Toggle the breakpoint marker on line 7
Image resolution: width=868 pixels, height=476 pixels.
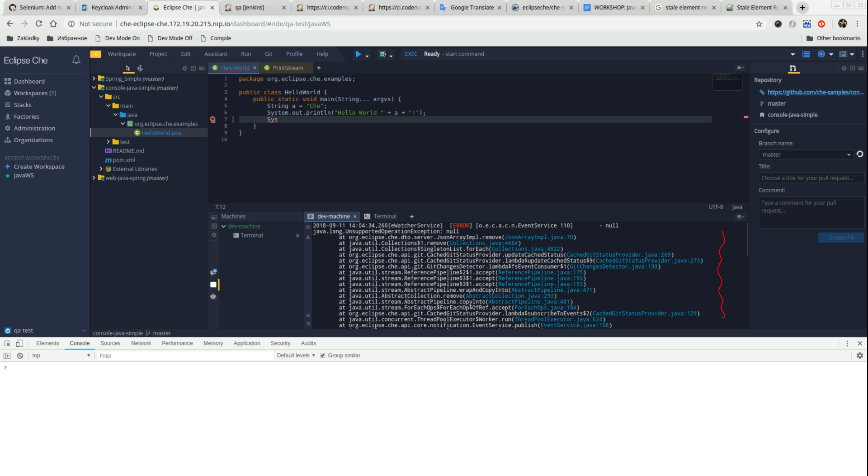(212, 119)
